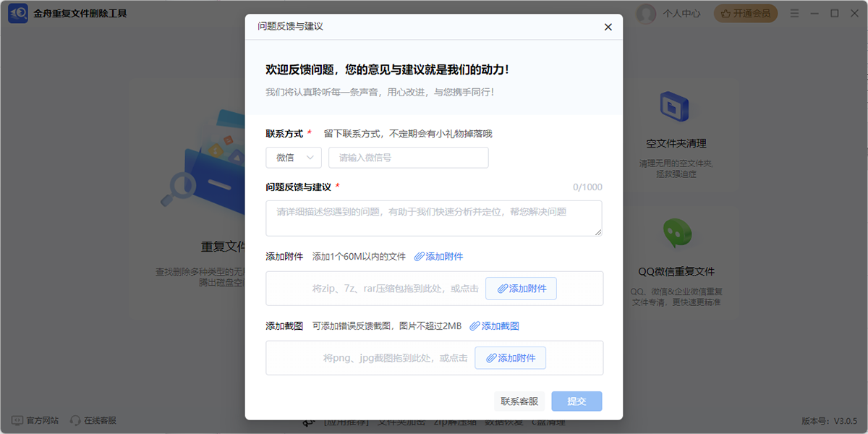Click the paperclip icon next to 添加附件
This screenshot has width=868, height=434.
pos(420,255)
